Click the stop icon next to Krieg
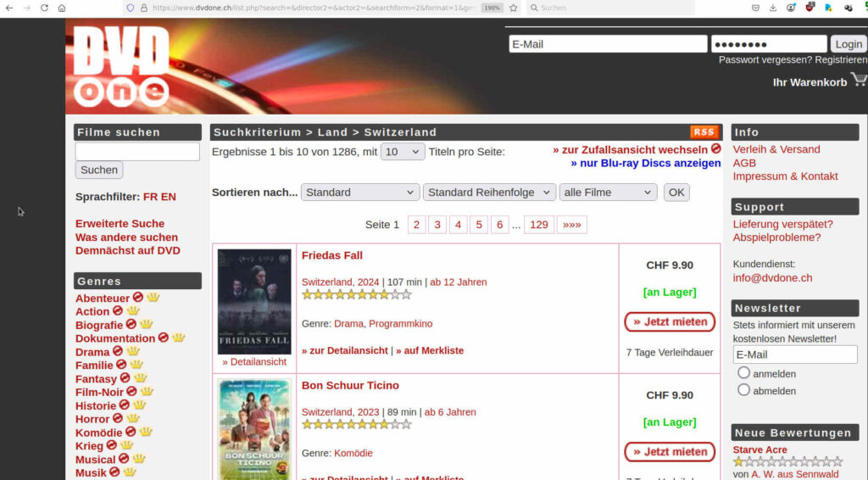 [x=111, y=445]
